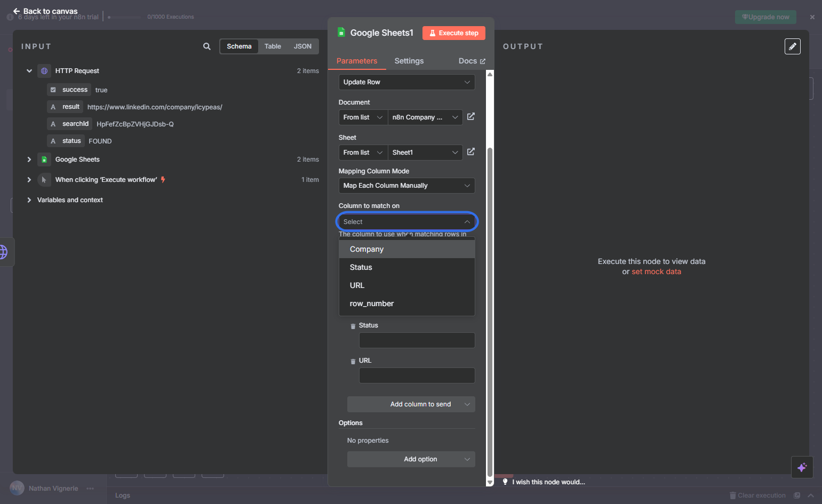Click the Google Sheets node icon in Input
The height and width of the screenshot is (504, 822).
pos(44,159)
